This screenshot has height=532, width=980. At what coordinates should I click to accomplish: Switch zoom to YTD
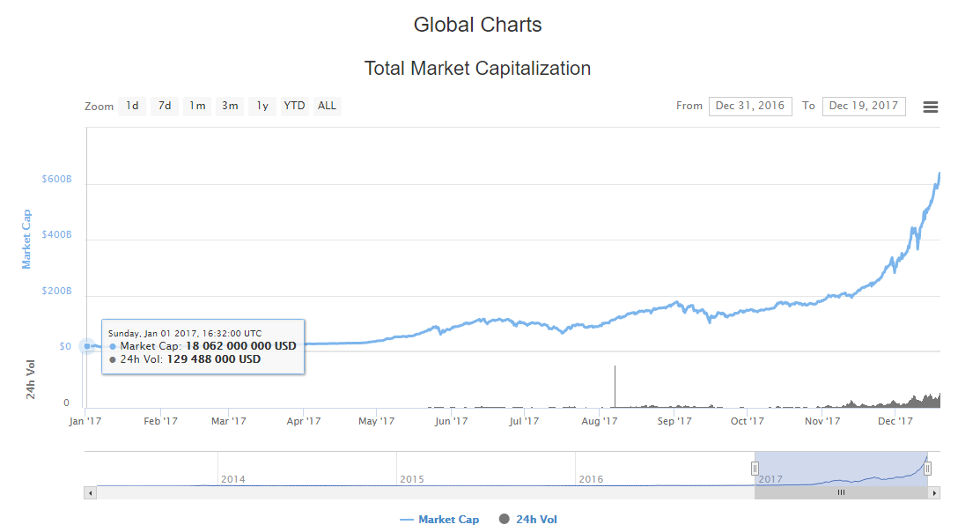click(294, 106)
